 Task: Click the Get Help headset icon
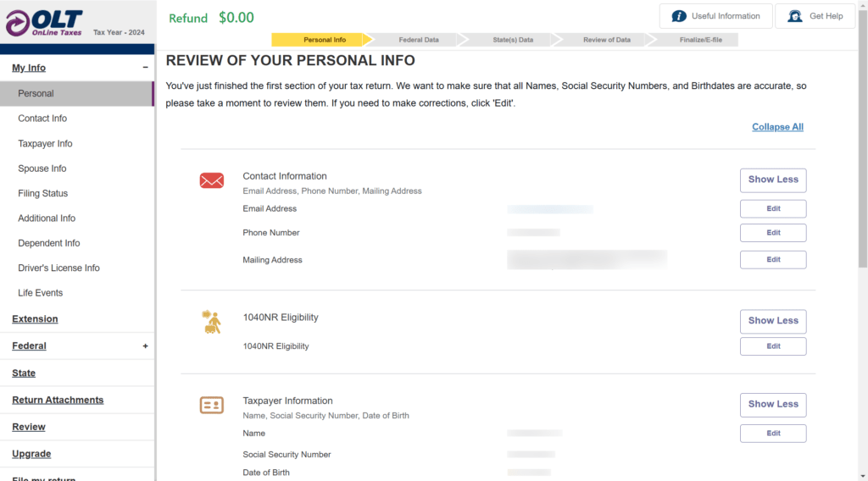(794, 16)
